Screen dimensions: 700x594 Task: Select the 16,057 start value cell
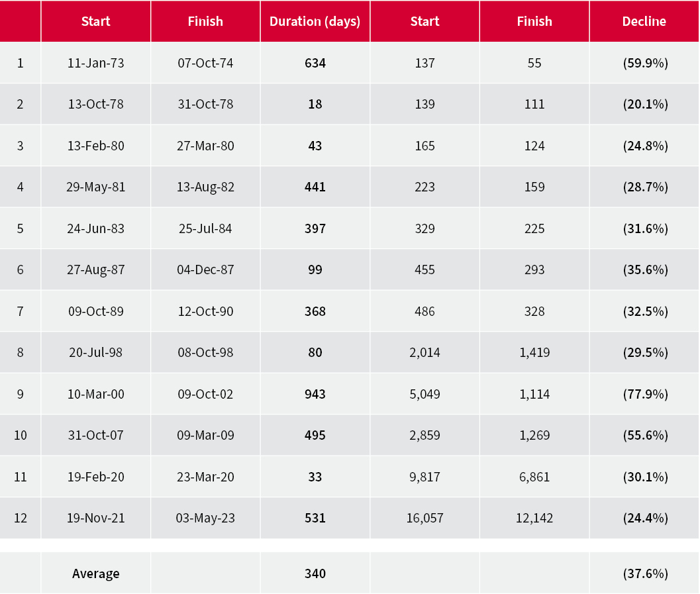coord(425,518)
